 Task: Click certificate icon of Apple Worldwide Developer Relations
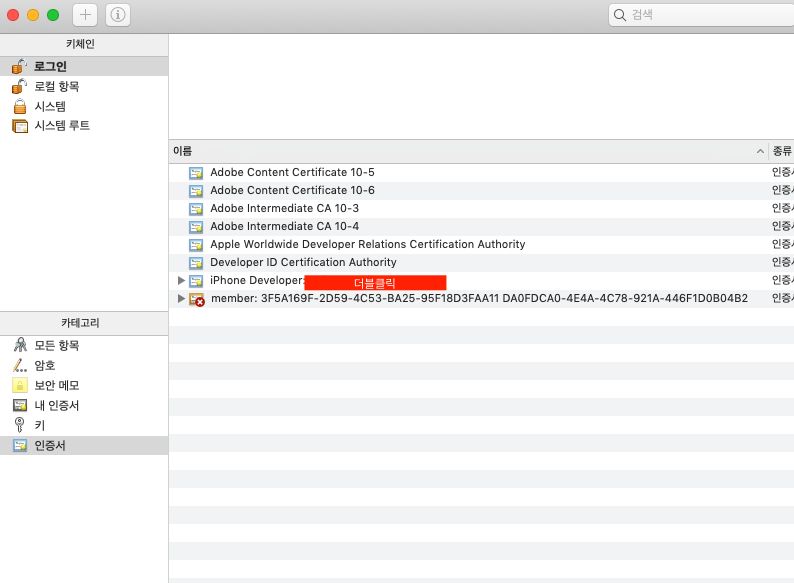pyautogui.click(x=196, y=245)
